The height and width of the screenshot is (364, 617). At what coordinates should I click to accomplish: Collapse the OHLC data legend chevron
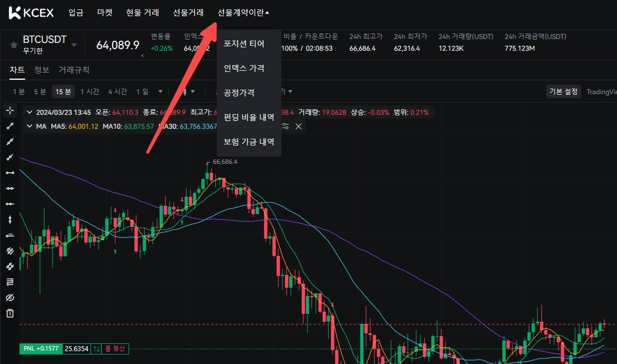(30, 112)
